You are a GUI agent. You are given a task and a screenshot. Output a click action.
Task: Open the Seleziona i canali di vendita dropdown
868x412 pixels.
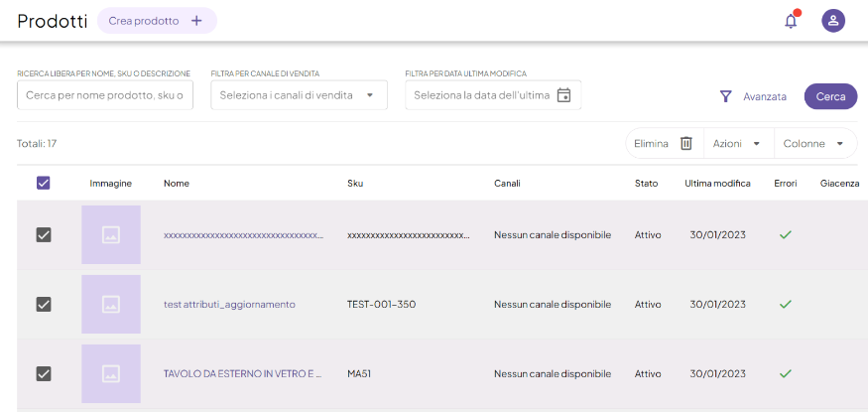[x=299, y=95]
